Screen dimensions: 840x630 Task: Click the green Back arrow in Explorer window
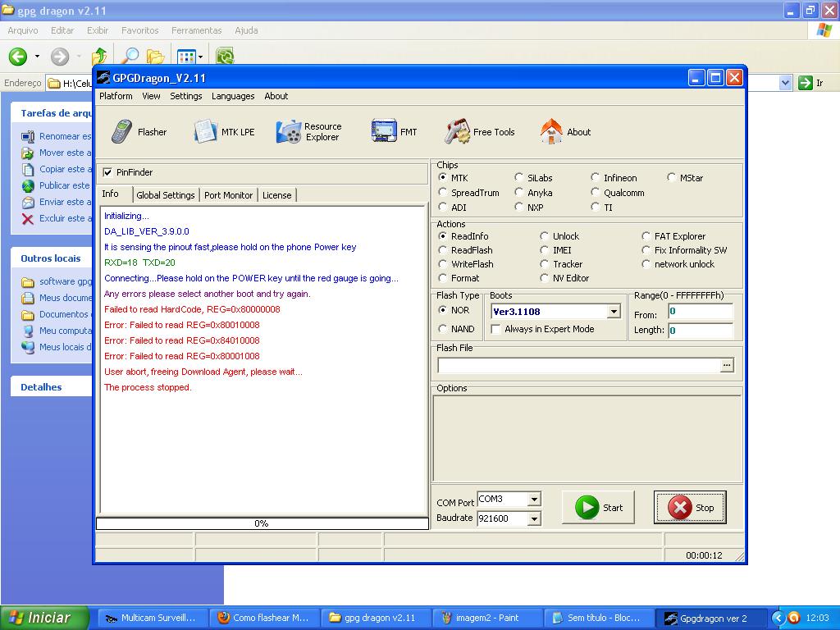pyautogui.click(x=18, y=57)
